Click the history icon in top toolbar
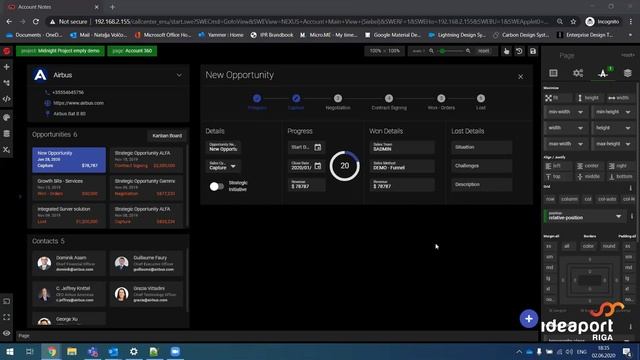The height and width of the screenshot is (360, 640). click(x=519, y=51)
